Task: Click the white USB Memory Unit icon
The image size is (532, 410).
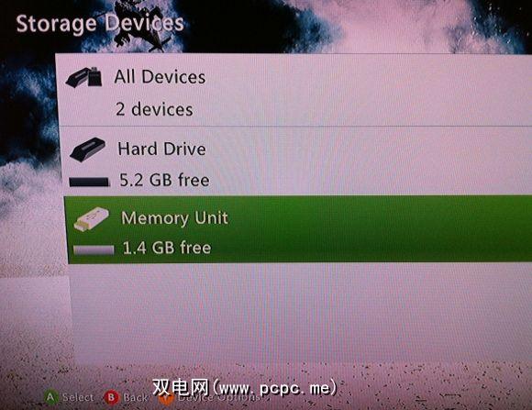Action: pyautogui.click(x=92, y=219)
